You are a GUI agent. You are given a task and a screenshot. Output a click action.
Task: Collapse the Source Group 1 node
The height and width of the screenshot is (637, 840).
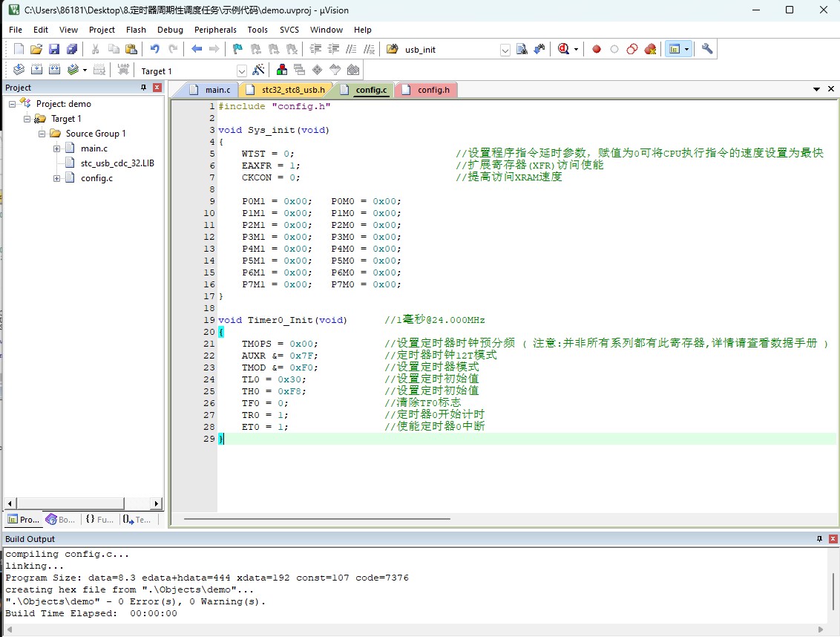pos(42,134)
